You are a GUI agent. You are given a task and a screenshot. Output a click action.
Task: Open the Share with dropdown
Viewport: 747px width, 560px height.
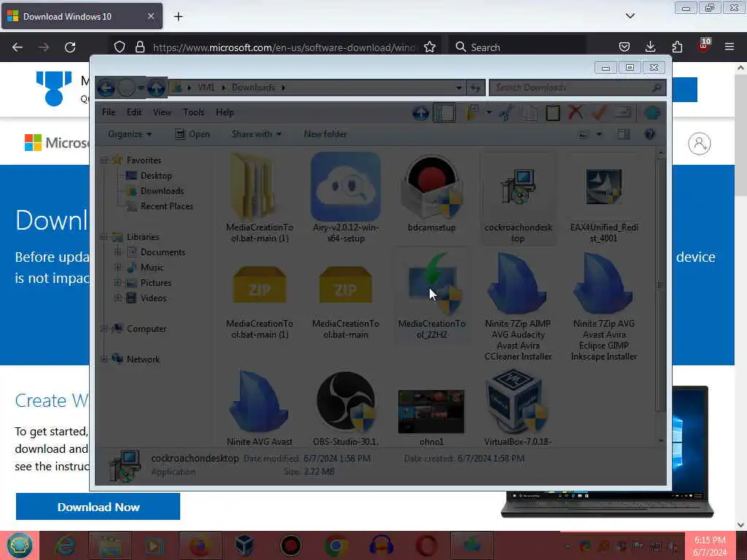tap(256, 134)
